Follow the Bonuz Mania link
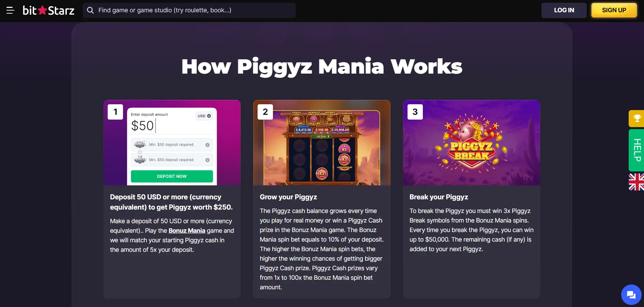Image resolution: width=644 pixels, height=307 pixels. click(x=187, y=231)
